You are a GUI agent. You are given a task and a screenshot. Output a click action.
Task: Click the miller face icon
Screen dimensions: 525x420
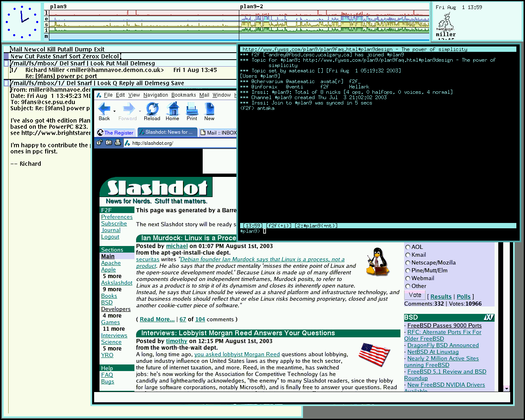pyautogui.click(x=445, y=22)
